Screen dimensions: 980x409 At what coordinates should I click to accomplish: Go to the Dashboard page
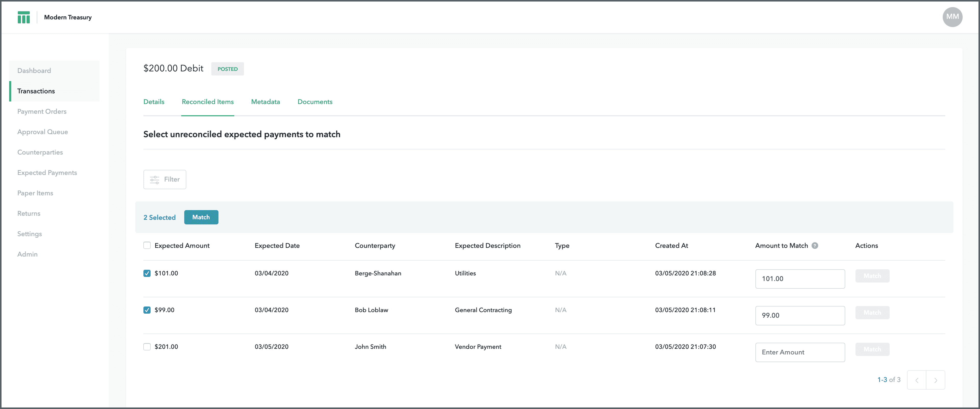pos(34,71)
